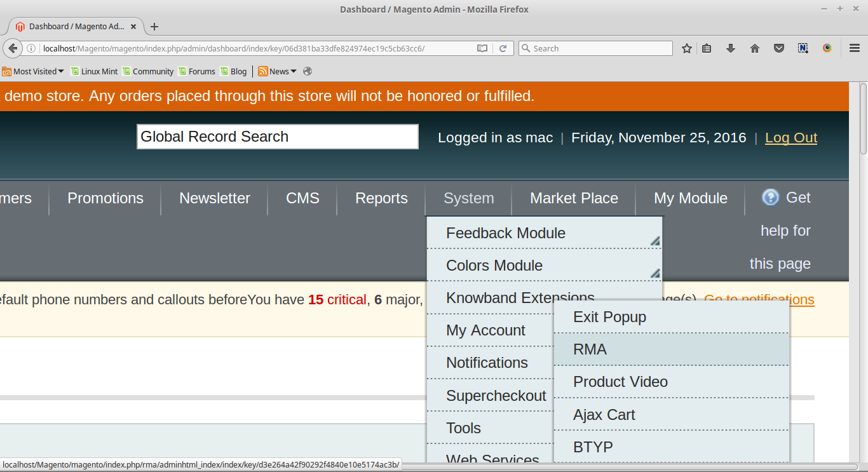Open the Reports menu

(381, 198)
